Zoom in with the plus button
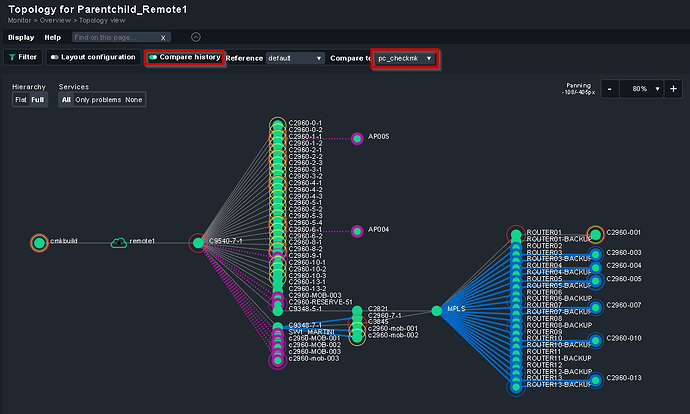The height and width of the screenshot is (414, 690). tap(672, 89)
